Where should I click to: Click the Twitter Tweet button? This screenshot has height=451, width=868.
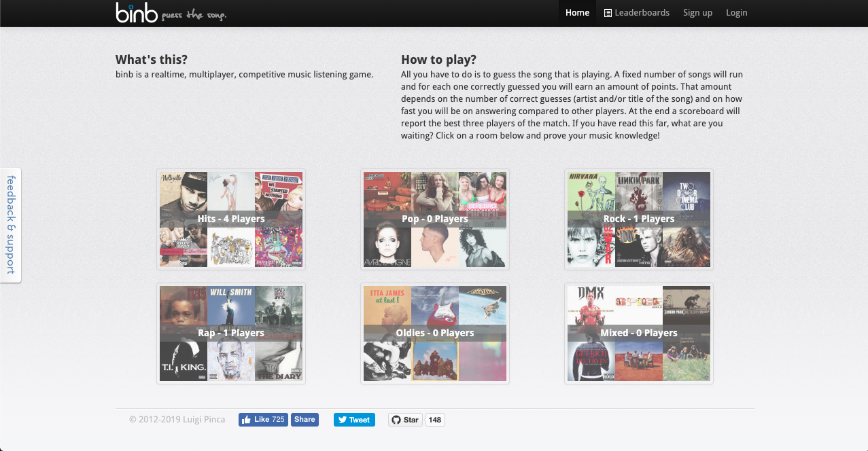click(x=354, y=420)
